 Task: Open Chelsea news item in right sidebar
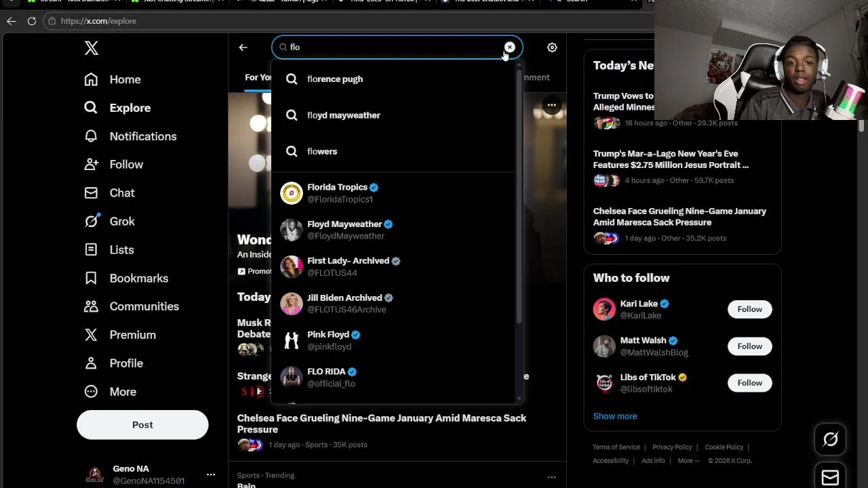point(682,225)
